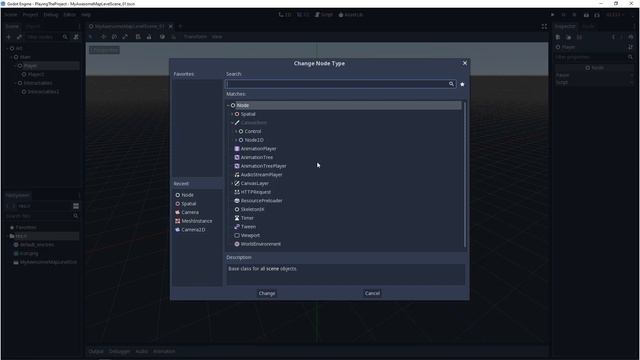Click the search magnifier icon in the dialog
Screen dimensions: 640x360
pos(451,84)
